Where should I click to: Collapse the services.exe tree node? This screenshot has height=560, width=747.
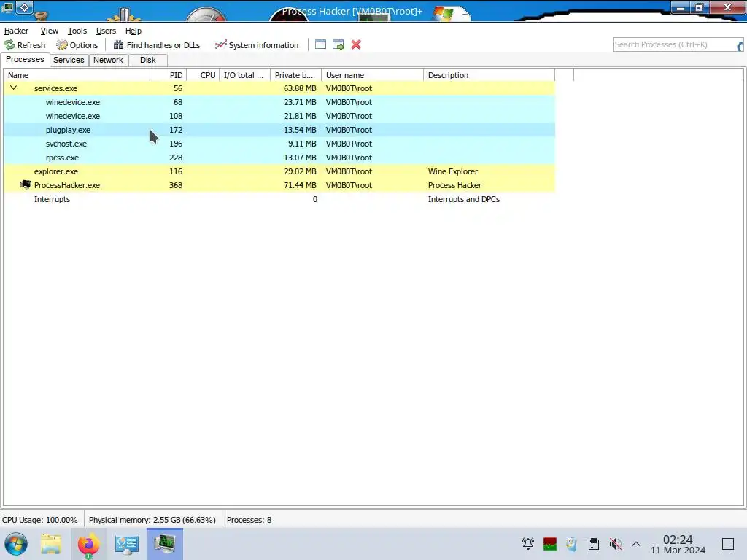tap(14, 87)
